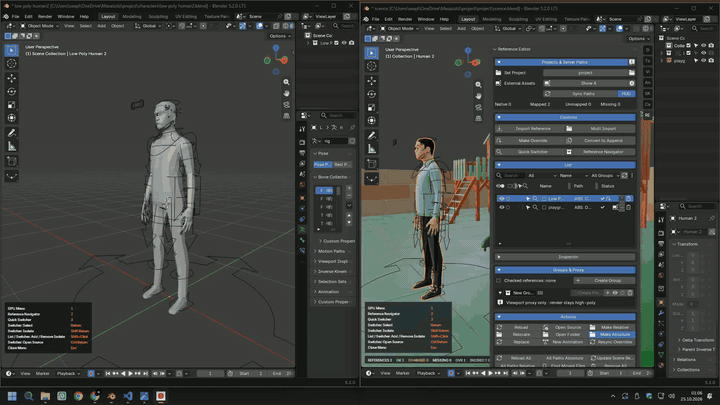Click the zoom magnifier icon in right viewport
This screenshot has width=720, height=405.
click(478, 85)
